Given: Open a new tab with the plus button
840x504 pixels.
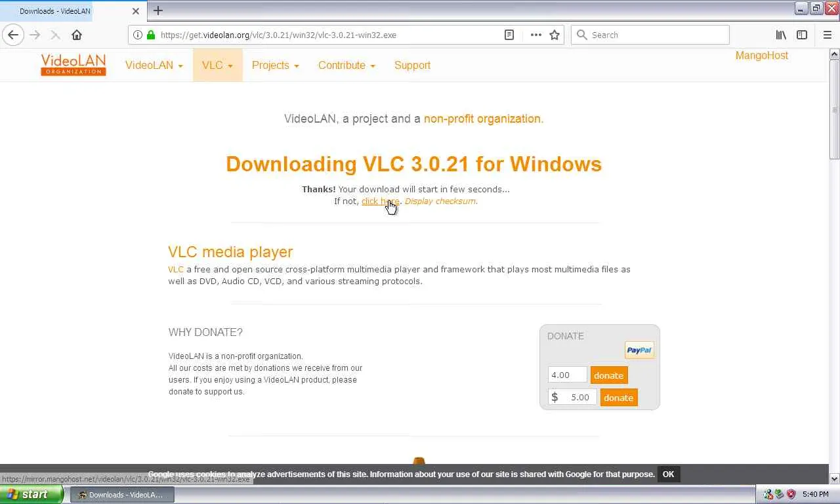Looking at the screenshot, I should [158, 10].
